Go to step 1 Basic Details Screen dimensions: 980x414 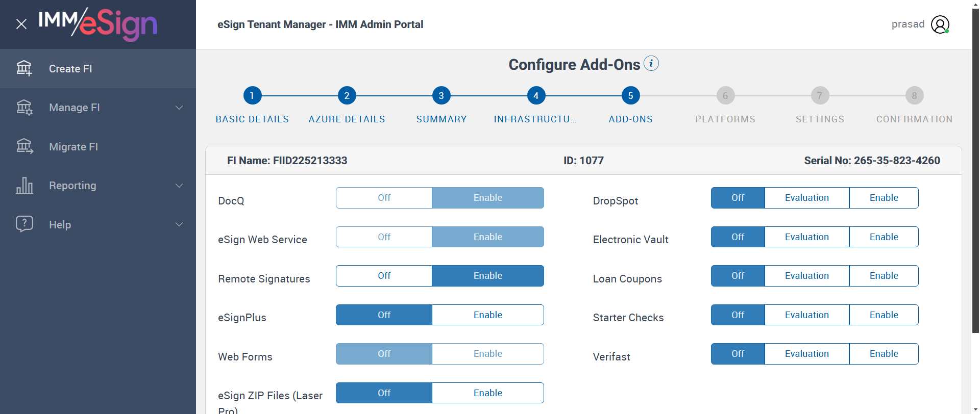coord(252,95)
